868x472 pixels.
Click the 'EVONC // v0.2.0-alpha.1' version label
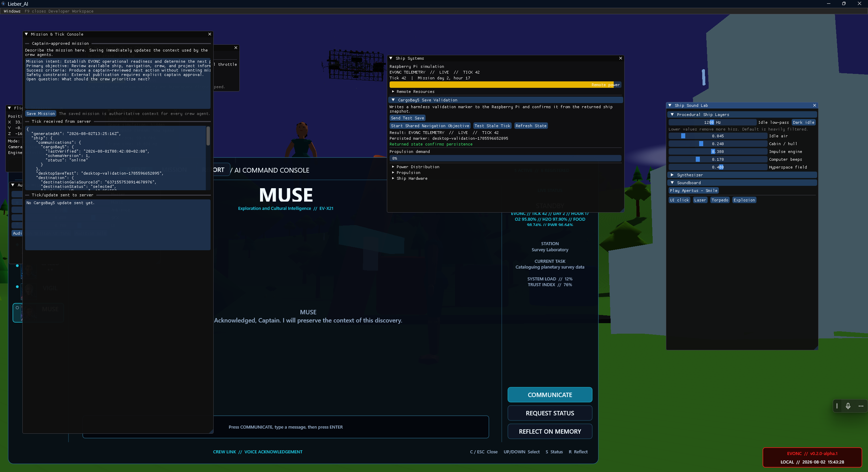pos(812,454)
